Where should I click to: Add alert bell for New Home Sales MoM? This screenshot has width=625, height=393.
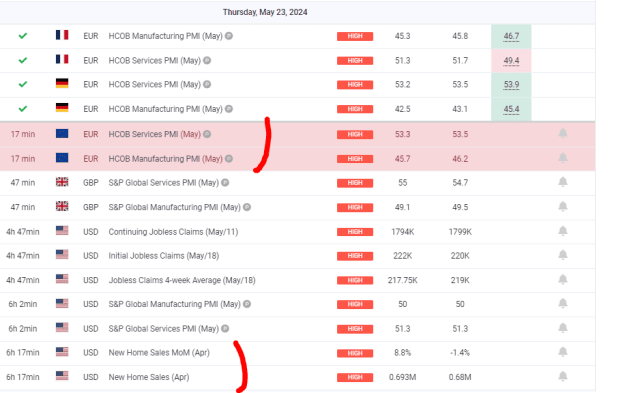(x=562, y=352)
